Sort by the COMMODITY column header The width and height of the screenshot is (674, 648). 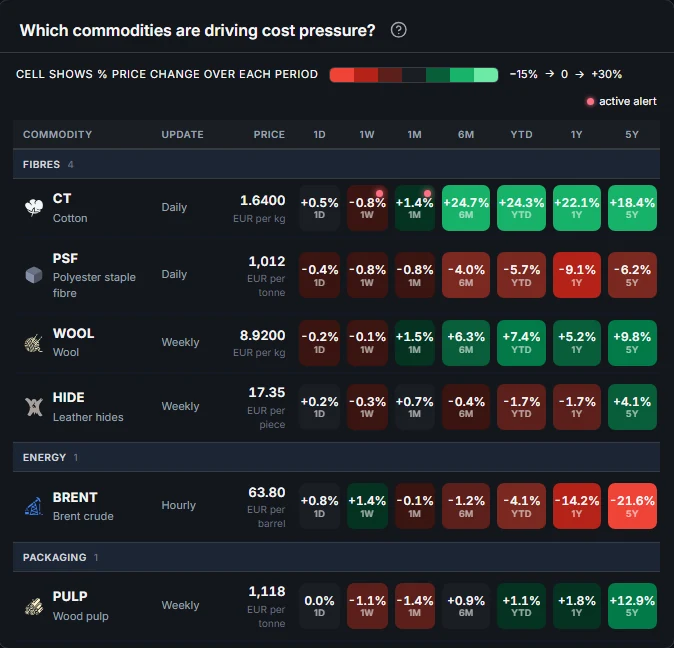58,134
